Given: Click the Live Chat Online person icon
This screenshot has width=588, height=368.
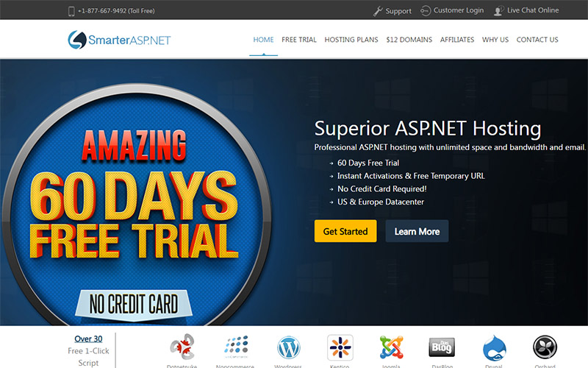Looking at the screenshot, I should 498,11.
